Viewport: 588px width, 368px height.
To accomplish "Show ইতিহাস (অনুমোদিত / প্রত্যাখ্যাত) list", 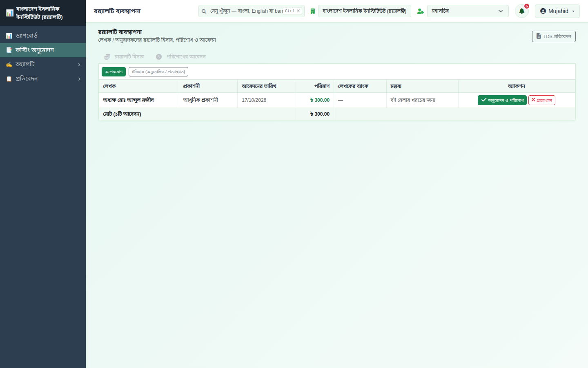I will coord(158,72).
